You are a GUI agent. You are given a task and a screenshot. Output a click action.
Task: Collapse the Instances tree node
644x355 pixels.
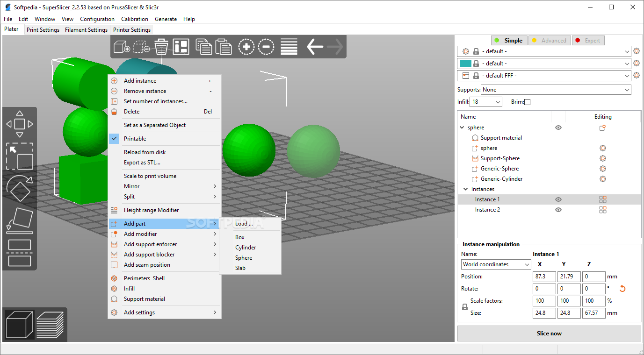coord(466,189)
